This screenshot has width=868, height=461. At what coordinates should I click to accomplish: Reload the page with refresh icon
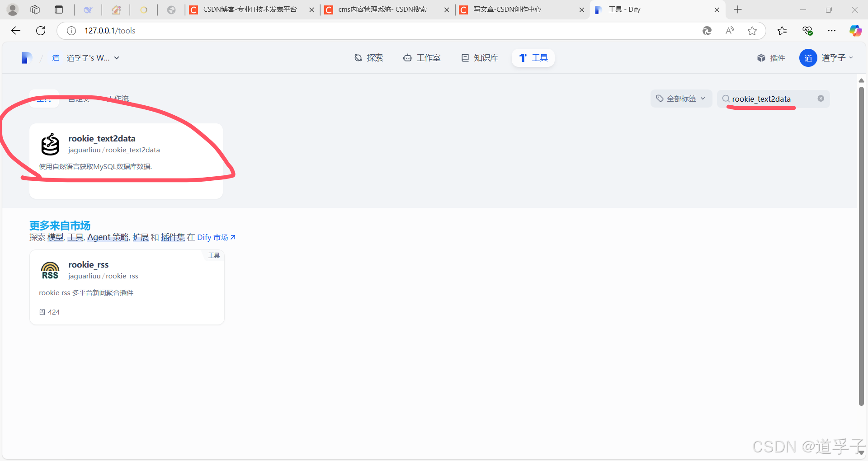[x=41, y=31]
